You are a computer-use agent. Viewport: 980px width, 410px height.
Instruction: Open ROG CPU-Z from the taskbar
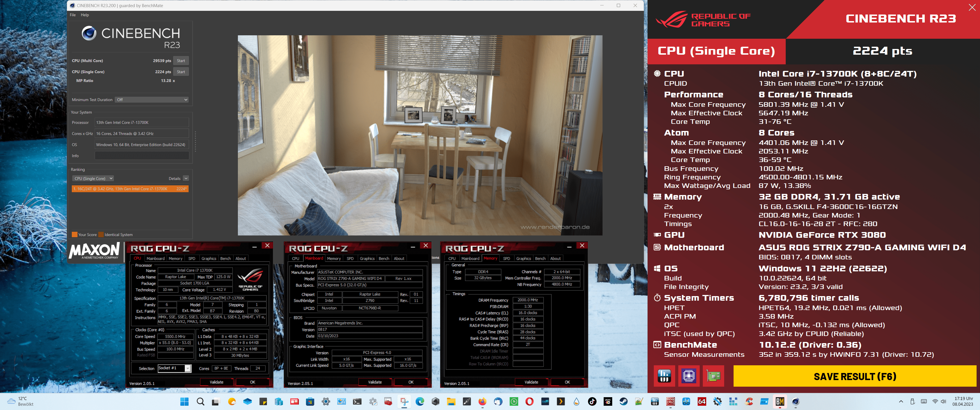tap(670, 401)
